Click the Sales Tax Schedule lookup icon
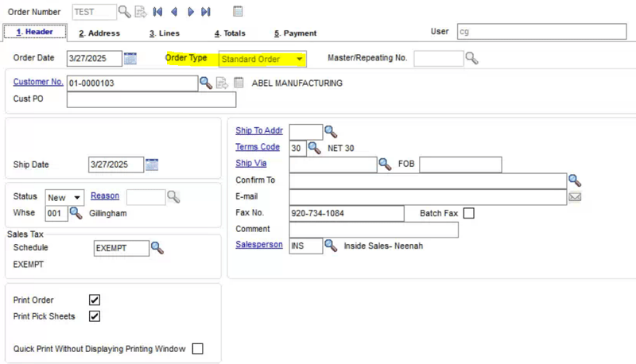The width and height of the screenshot is (636, 364). tap(157, 248)
